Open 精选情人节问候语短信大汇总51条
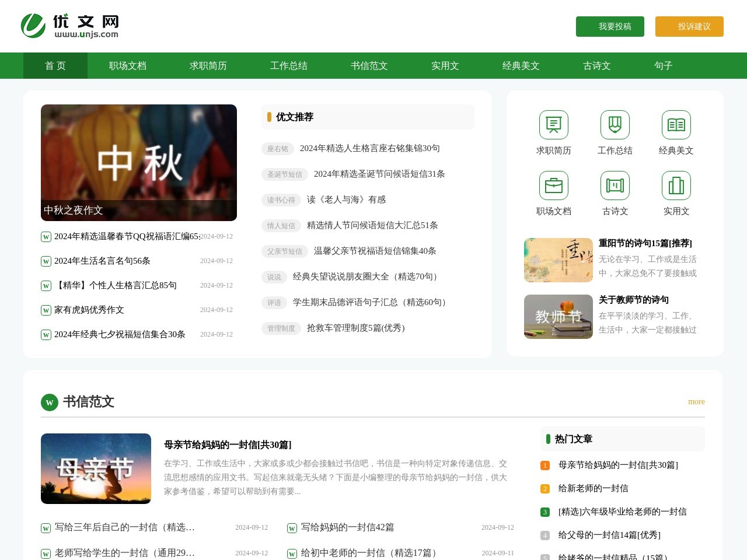The width and height of the screenshot is (747, 560). pyautogui.click(x=372, y=225)
